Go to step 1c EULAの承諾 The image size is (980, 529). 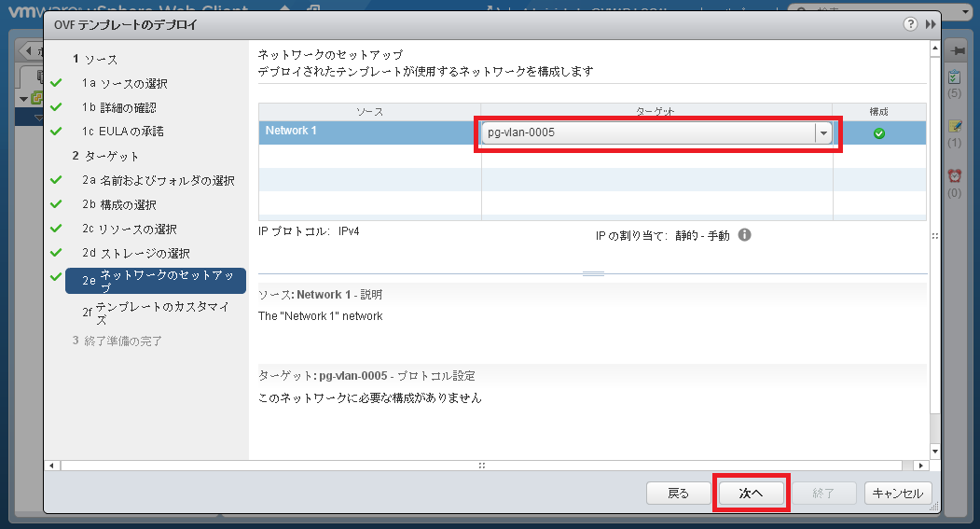pyautogui.click(x=122, y=132)
